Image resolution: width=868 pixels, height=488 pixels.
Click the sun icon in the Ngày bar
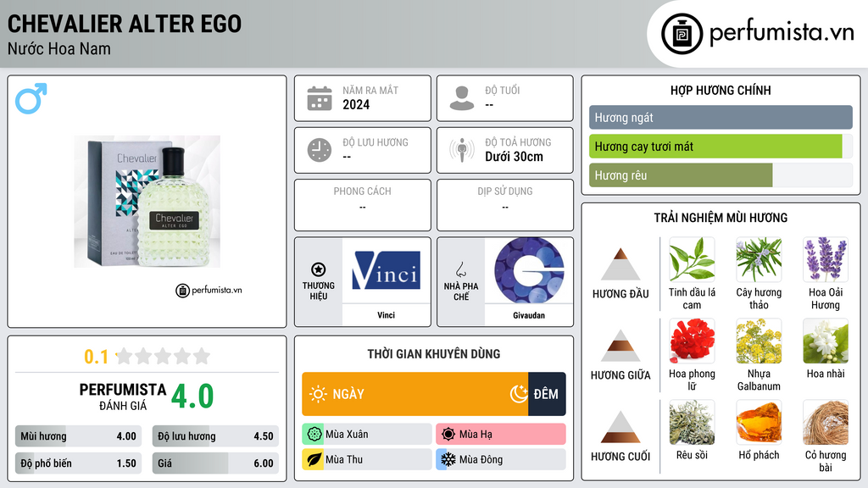[318, 394]
